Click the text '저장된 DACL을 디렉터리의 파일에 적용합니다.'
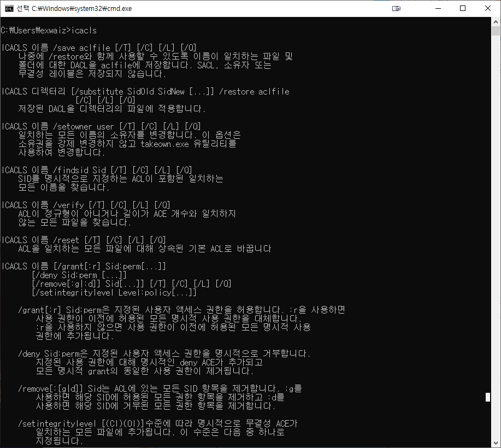Image resolution: width=501 pixels, height=448 pixels. (x=112, y=109)
